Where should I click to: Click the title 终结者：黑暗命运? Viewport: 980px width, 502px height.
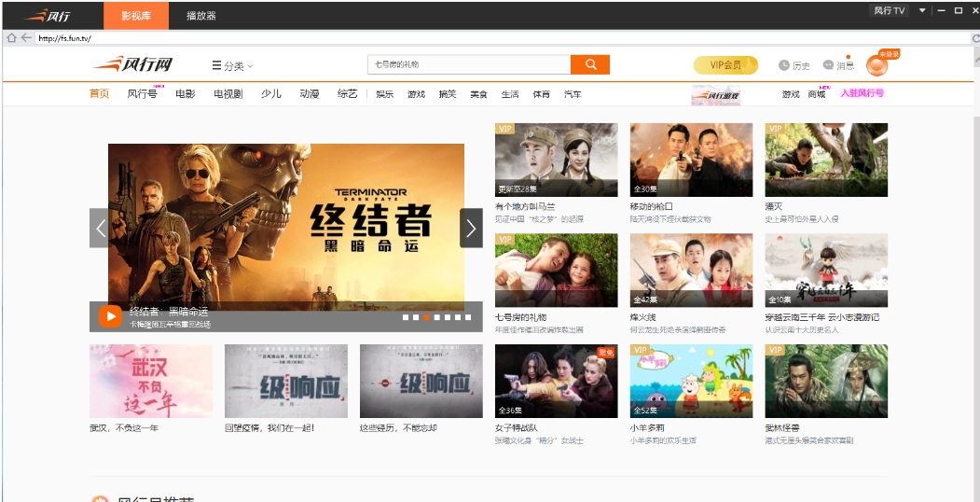coord(169,312)
